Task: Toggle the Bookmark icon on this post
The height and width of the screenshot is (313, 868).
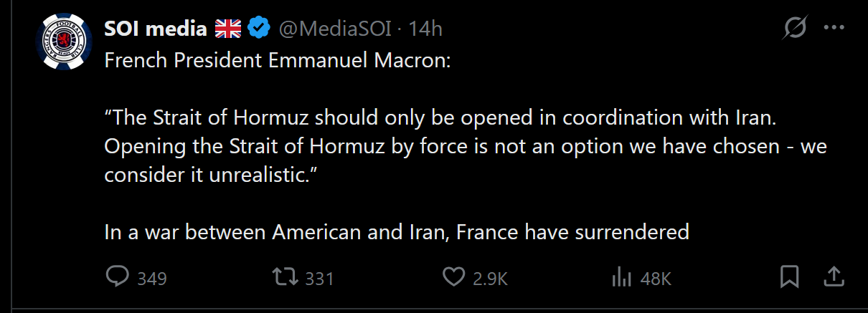Action: (790, 277)
